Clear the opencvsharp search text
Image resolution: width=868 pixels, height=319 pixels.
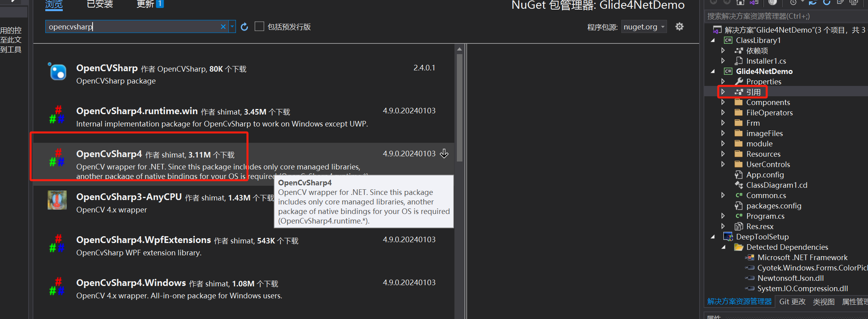coord(223,27)
